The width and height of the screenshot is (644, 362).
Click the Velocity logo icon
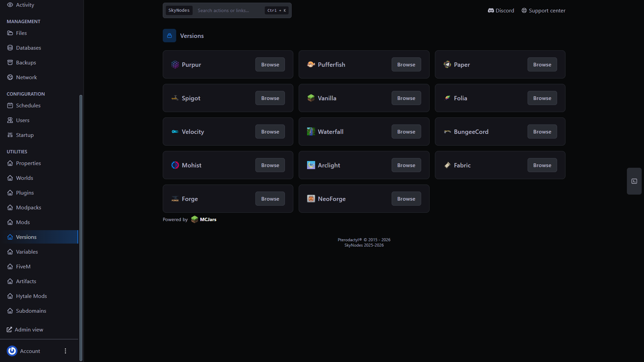[x=175, y=132]
